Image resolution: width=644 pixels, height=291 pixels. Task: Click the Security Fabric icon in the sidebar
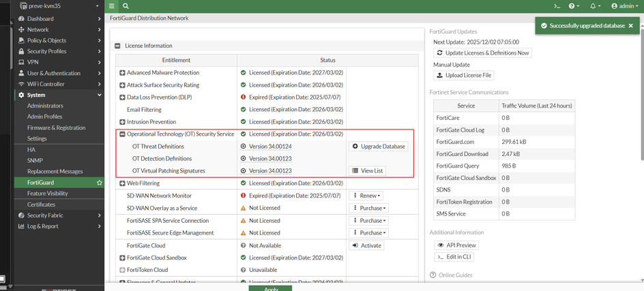(21, 215)
